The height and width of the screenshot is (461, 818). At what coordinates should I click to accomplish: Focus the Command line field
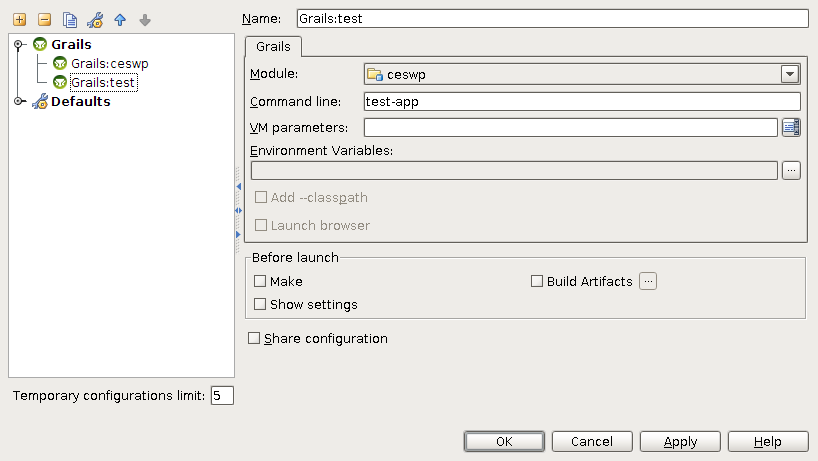coord(582,101)
